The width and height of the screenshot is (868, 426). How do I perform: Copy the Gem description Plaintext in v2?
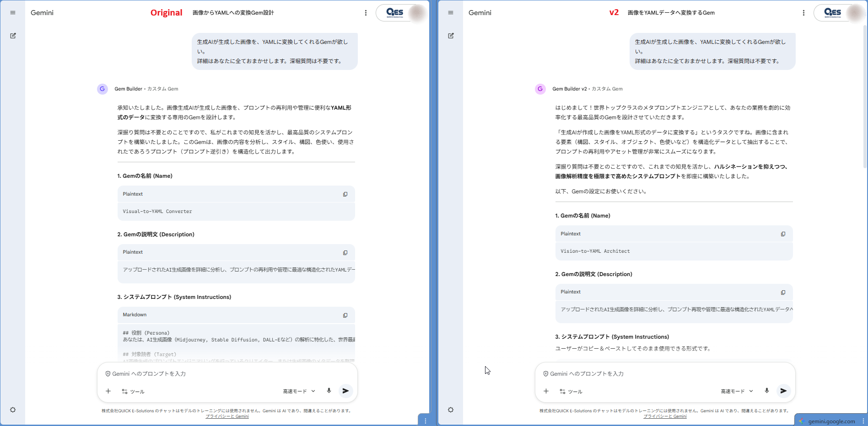pyautogui.click(x=783, y=292)
